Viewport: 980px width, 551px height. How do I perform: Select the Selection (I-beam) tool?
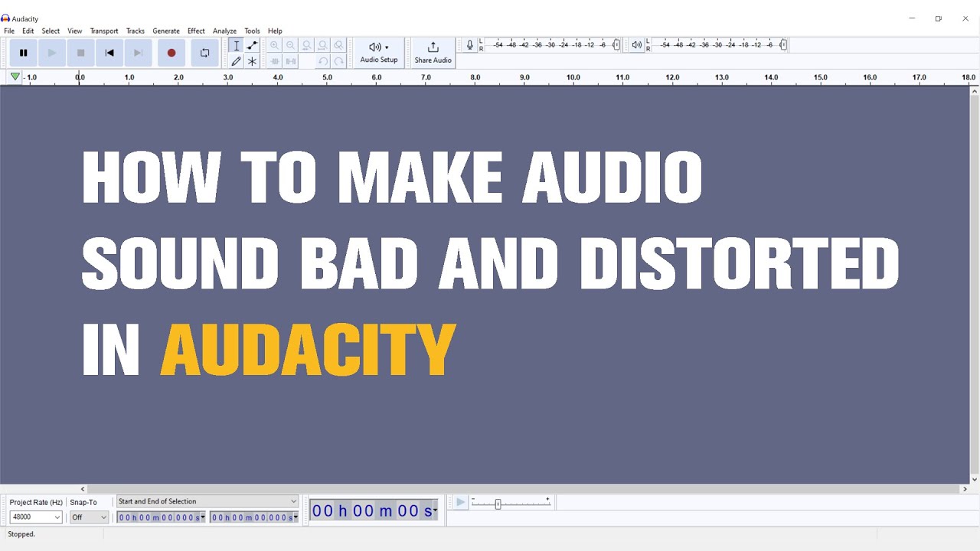[x=237, y=46]
